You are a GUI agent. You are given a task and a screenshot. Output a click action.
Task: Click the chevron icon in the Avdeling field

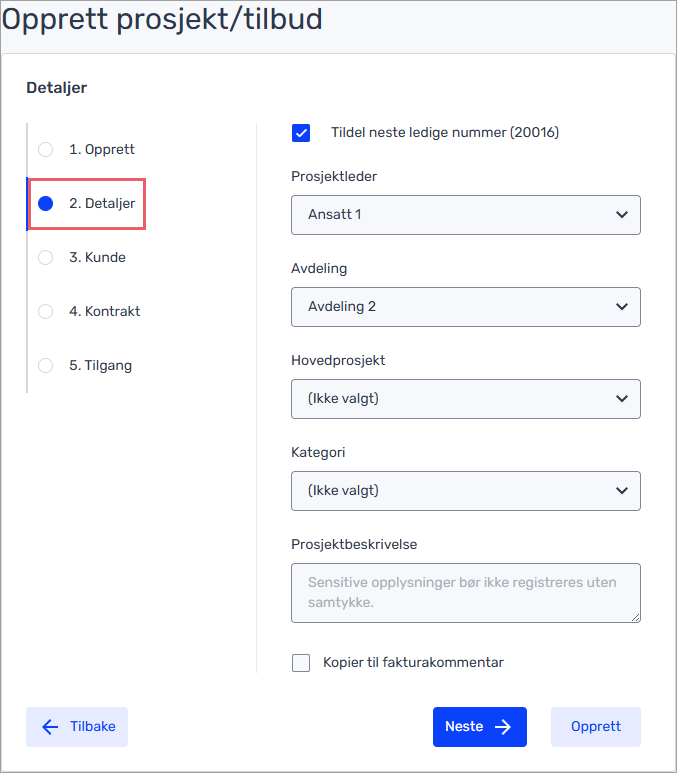pyautogui.click(x=622, y=307)
